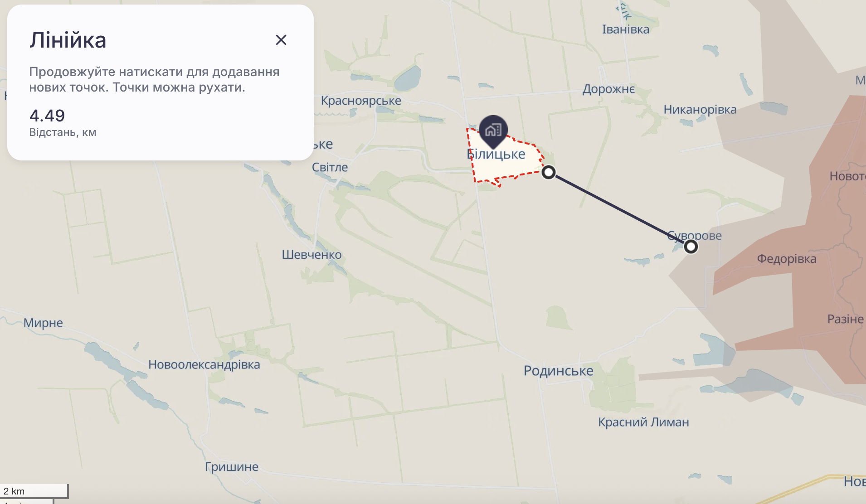Viewport: 866px width, 504px height.
Task: Click the Новоолександрівка label on map
Action: coord(204,365)
